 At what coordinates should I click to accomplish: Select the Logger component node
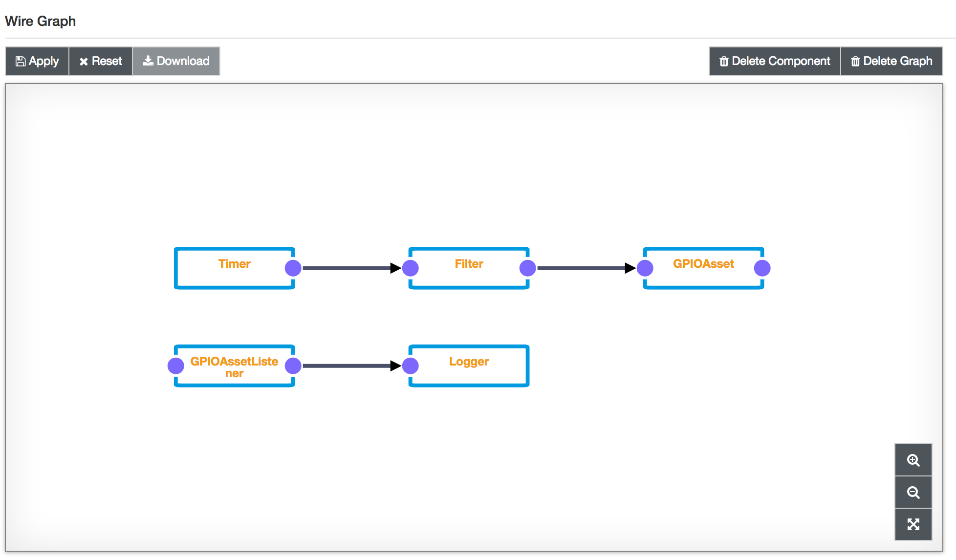[468, 371]
